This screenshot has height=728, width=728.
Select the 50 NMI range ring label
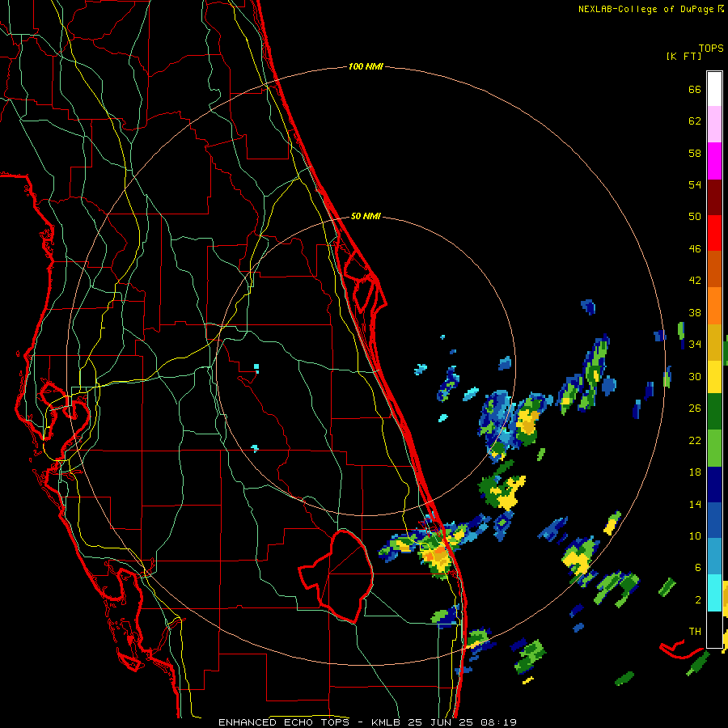pyautogui.click(x=366, y=216)
